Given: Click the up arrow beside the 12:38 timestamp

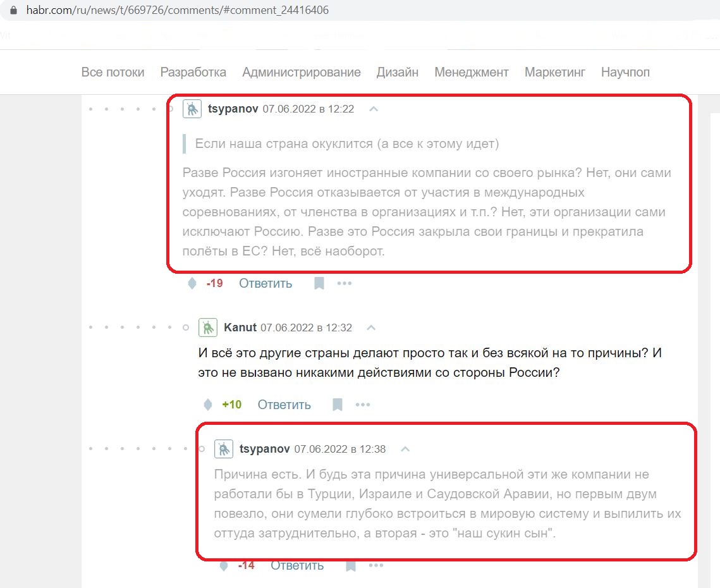Looking at the screenshot, I should click(x=405, y=450).
